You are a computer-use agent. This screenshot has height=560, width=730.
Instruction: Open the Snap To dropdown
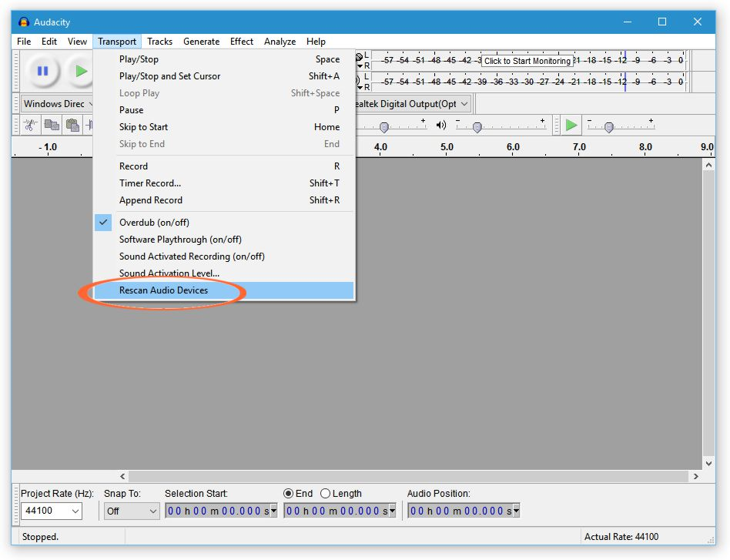[131, 511]
